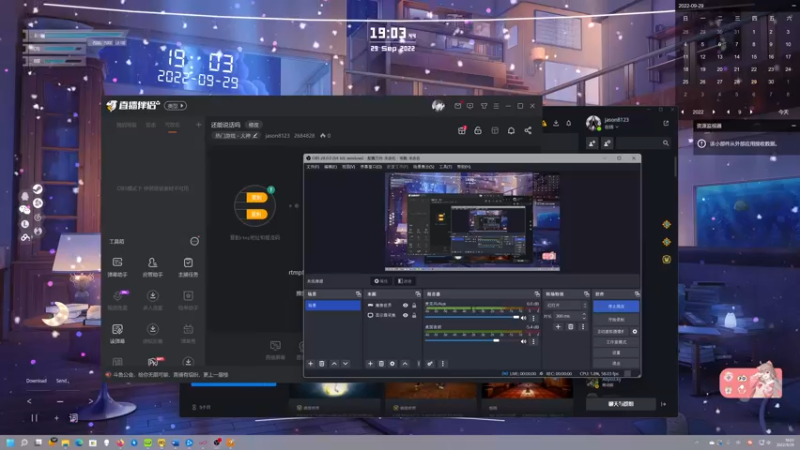Image resolution: width=800 pixels, height=450 pixels.
Task: Open mail icon in Douyu companion title bar
Action: pyautogui.click(x=458, y=106)
